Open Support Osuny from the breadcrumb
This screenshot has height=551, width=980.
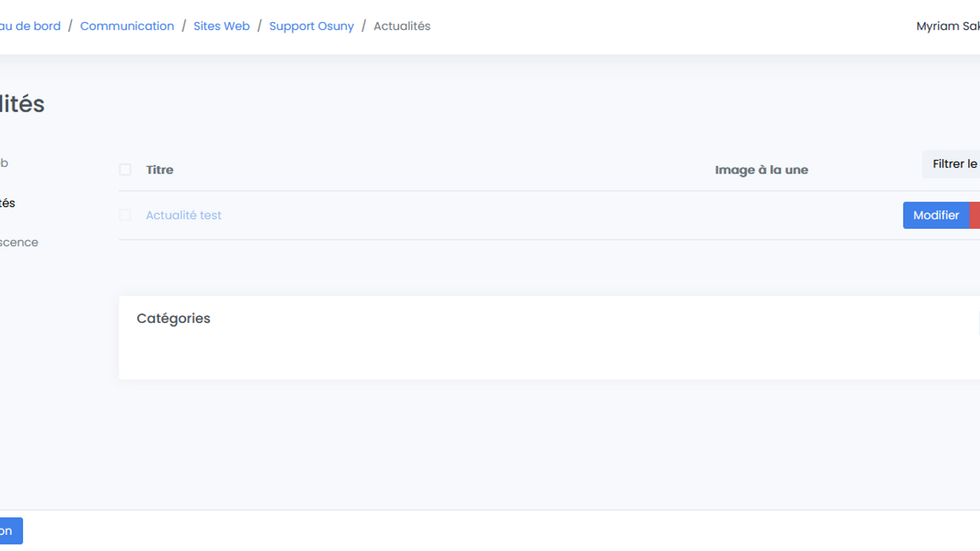point(311,26)
